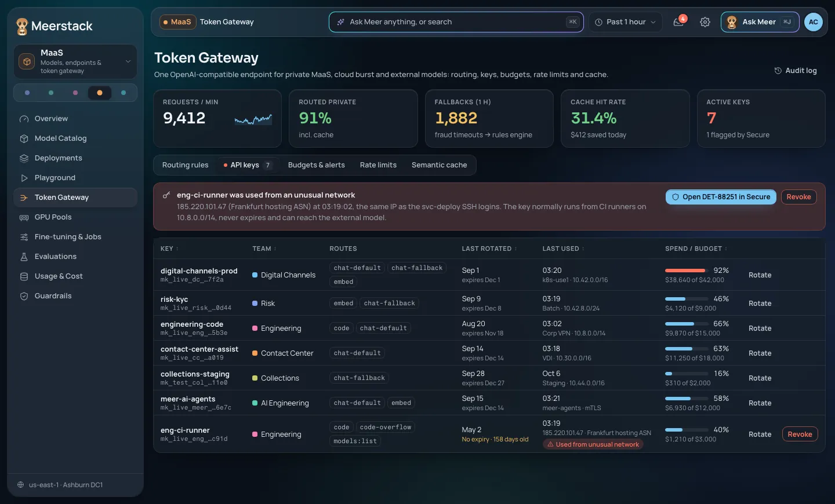Open Deployments layers icon
The width and height of the screenshot is (835, 504).
pos(24,158)
